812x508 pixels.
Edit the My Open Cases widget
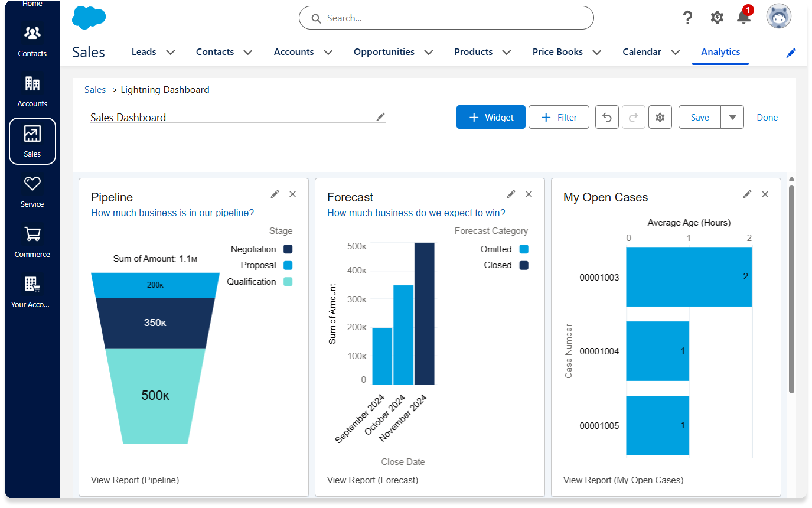pos(747,194)
